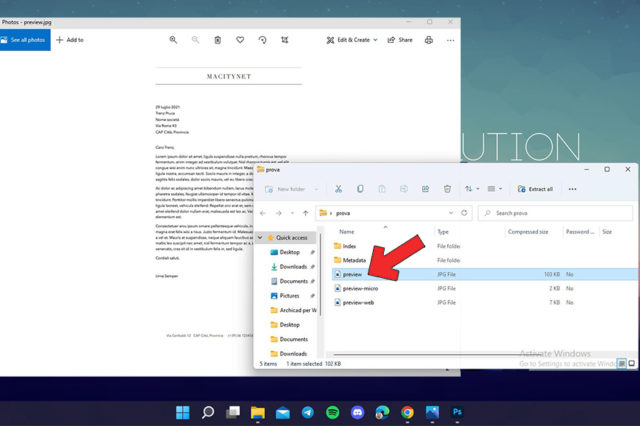Viewport: 640px width, 426px height.
Task: Click the Share button in Photos
Action: [x=400, y=40]
